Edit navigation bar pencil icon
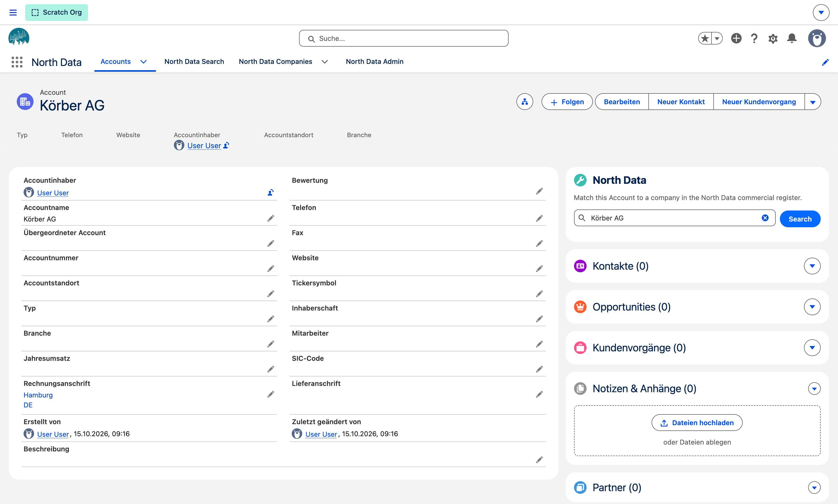838x504 pixels. tap(825, 62)
